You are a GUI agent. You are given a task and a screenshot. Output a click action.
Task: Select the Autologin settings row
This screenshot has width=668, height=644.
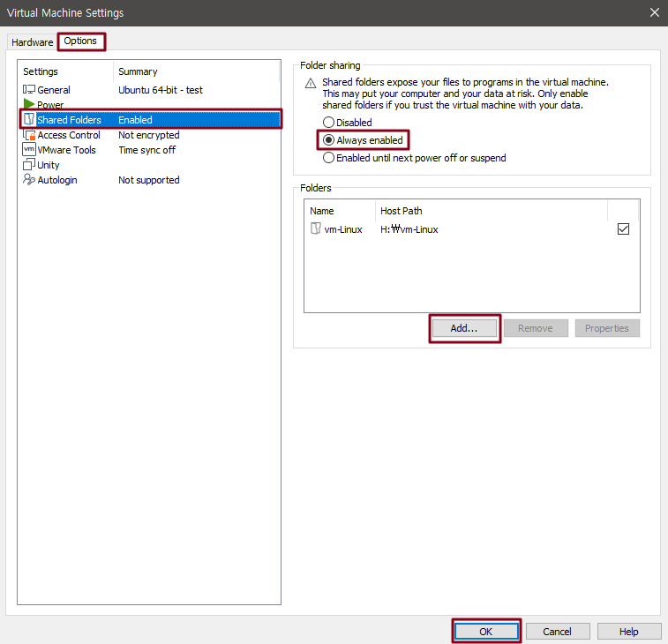pyautogui.click(x=150, y=180)
